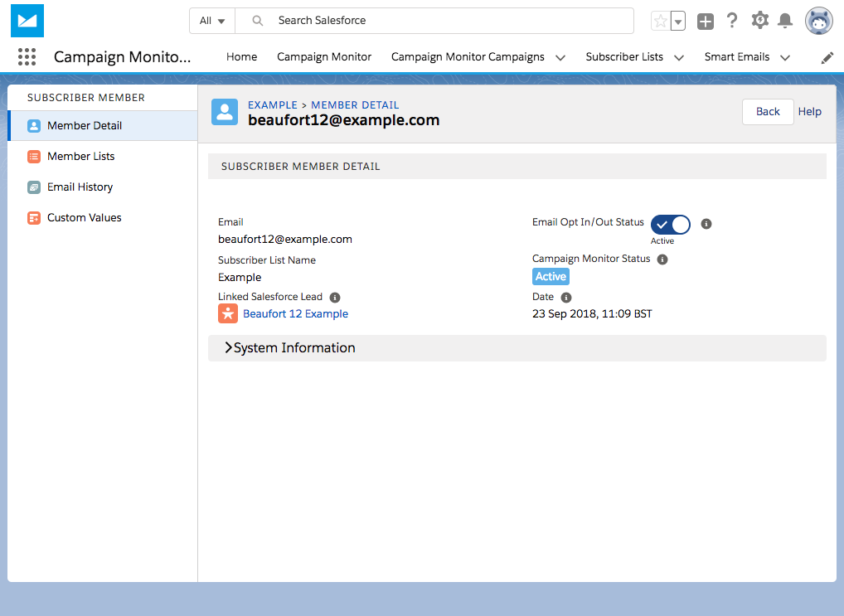
Task: Toggle the Email Opt In/Out Status switch
Action: (x=670, y=225)
